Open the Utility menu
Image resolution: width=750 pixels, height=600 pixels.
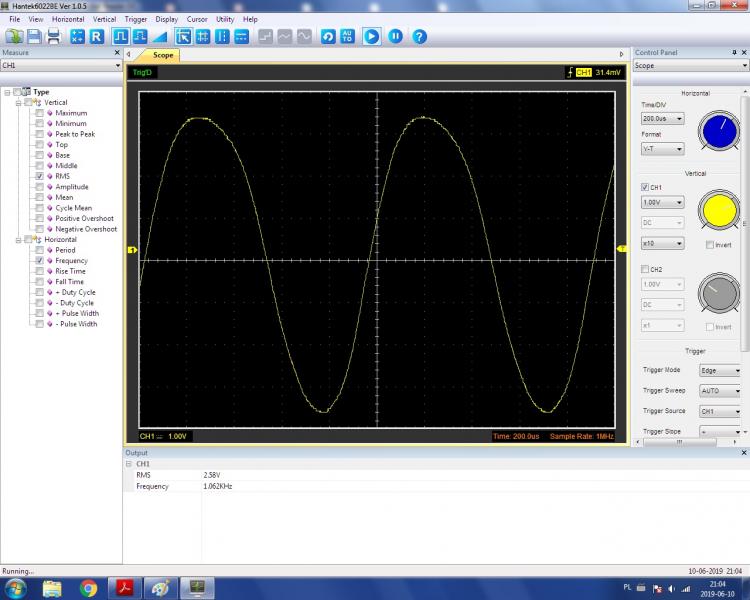tap(225, 19)
